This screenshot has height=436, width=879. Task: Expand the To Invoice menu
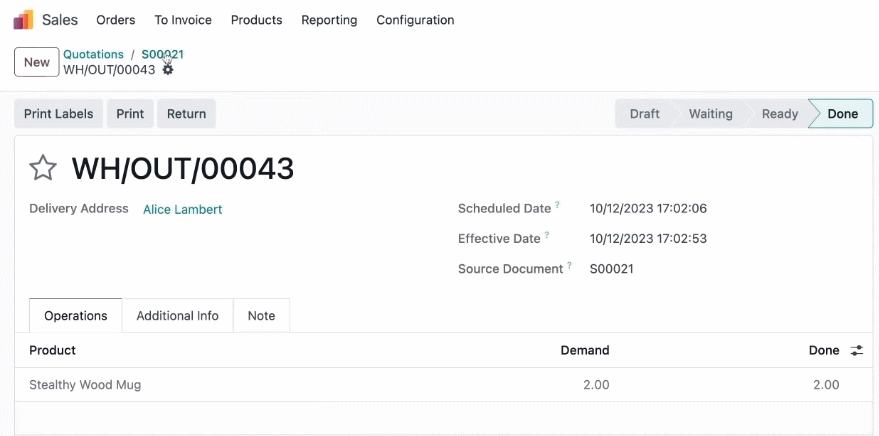(x=183, y=20)
